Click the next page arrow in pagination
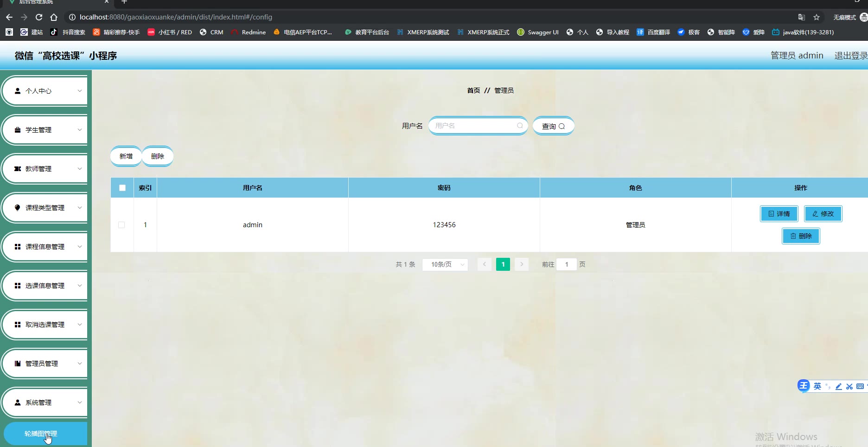 [x=522, y=264]
